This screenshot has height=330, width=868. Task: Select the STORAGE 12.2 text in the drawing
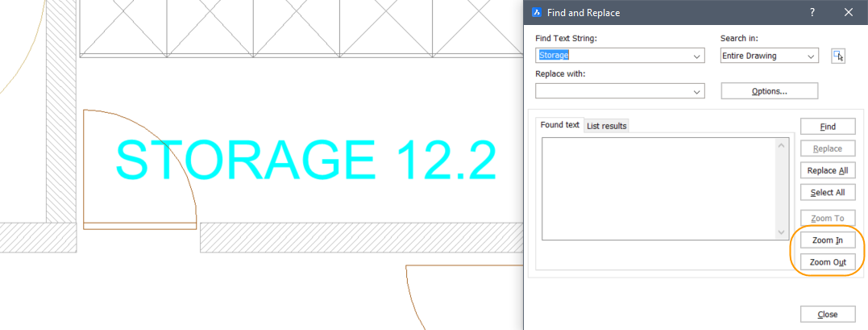click(x=305, y=161)
